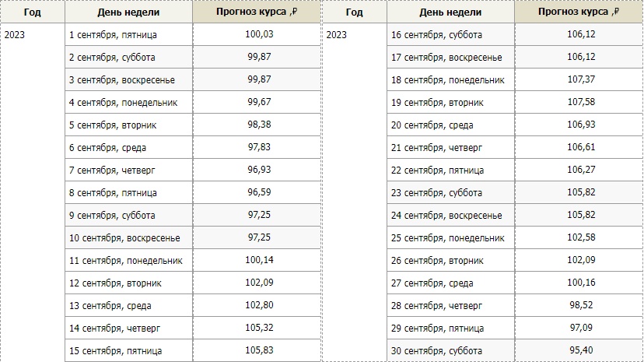Select the forecast value 105,83
Screen dimensions: 644x362
point(260,351)
